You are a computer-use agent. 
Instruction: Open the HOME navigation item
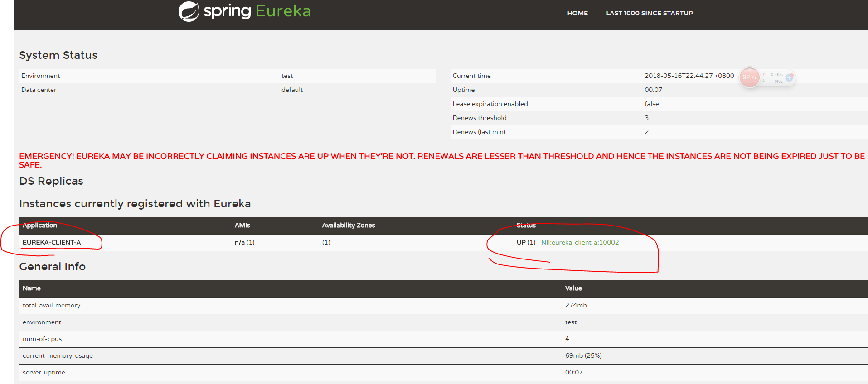coord(577,13)
